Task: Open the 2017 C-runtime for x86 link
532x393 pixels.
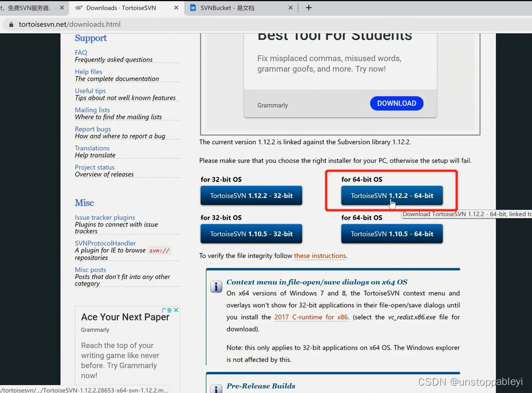Action: pos(311,317)
